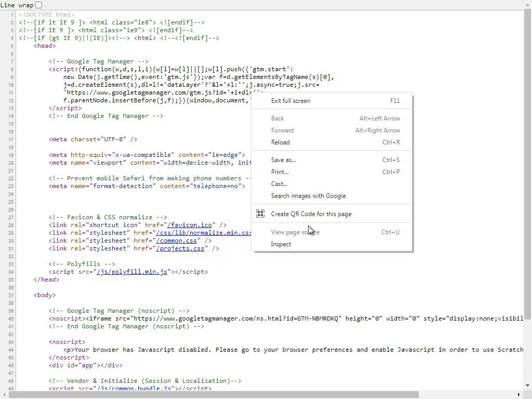This screenshot has width=532, height=399.
Task: Click line number 37
Action: coord(11,295)
